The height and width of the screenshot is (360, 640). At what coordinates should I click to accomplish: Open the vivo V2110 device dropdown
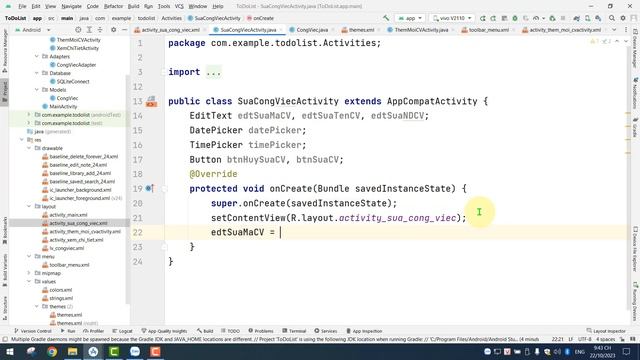[452, 18]
